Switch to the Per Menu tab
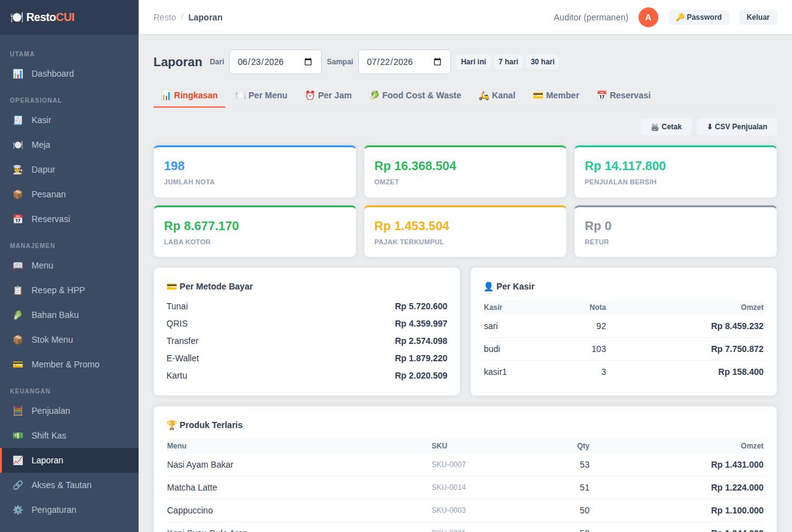This screenshot has width=792, height=532. [261, 95]
